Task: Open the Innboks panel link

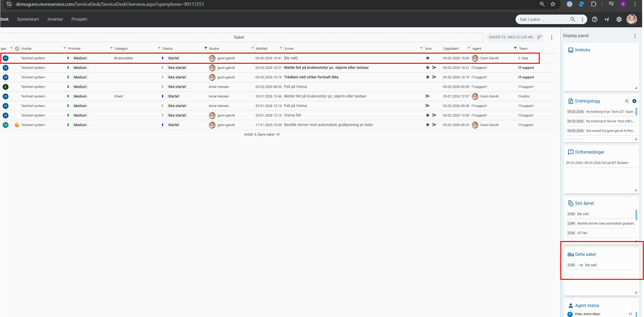Action: click(x=582, y=50)
